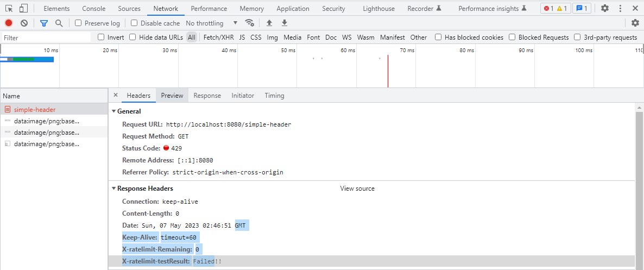The height and width of the screenshot is (270, 644).
Task: Filter requests by Doc type
Action: point(331,37)
